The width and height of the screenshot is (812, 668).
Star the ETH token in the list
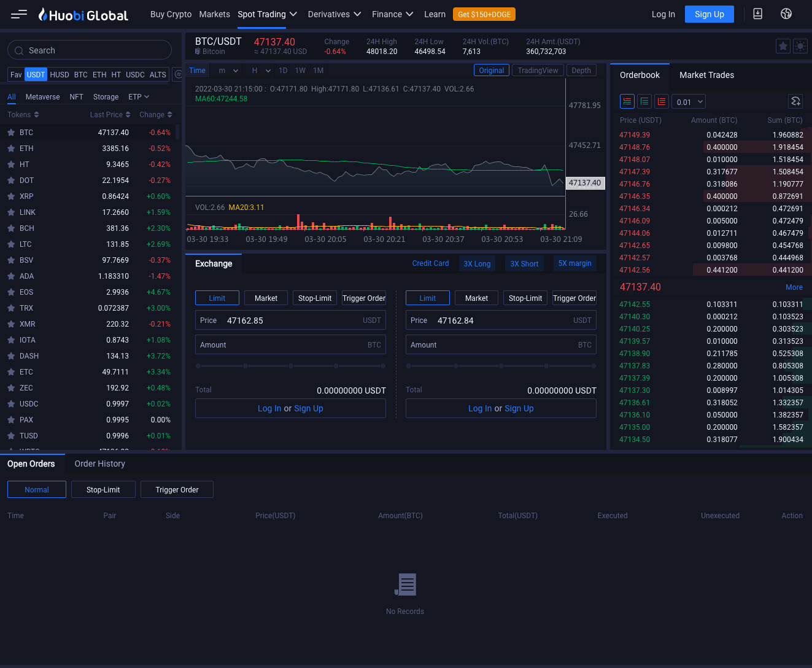click(11, 149)
